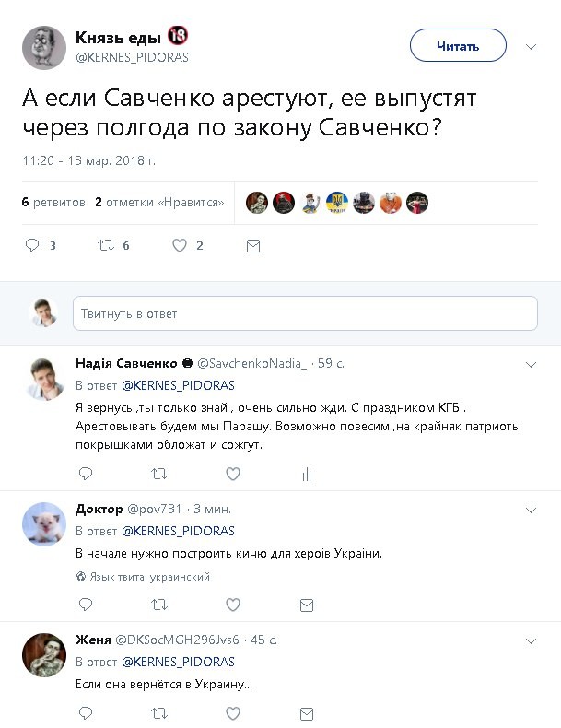The height and width of the screenshot is (728, 561).
Task: Open the dropdown chevron on Надія Савченко's reply
Action: coord(531,365)
